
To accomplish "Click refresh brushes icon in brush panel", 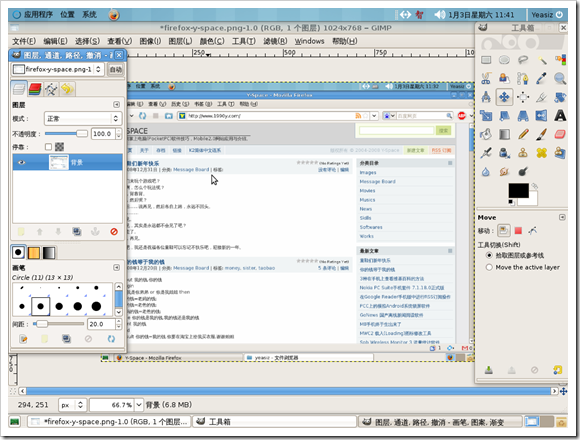I will click(x=111, y=339).
